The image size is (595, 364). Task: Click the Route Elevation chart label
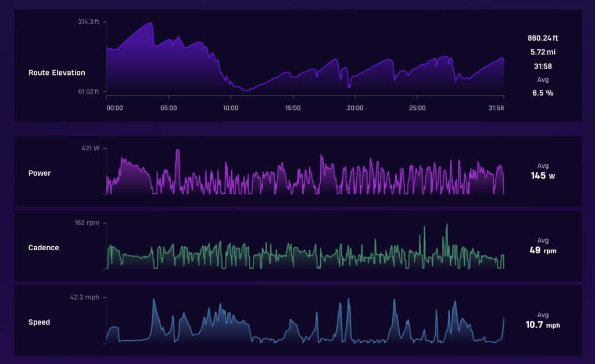tap(56, 73)
